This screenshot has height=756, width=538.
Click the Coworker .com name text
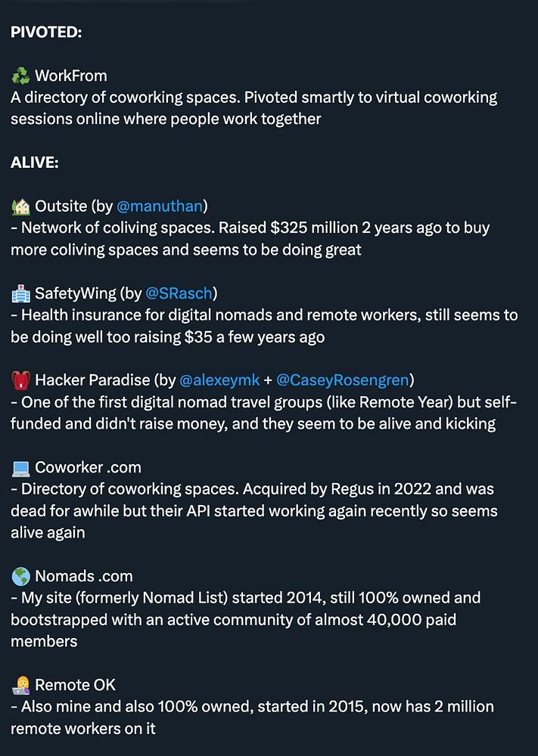coord(88,467)
